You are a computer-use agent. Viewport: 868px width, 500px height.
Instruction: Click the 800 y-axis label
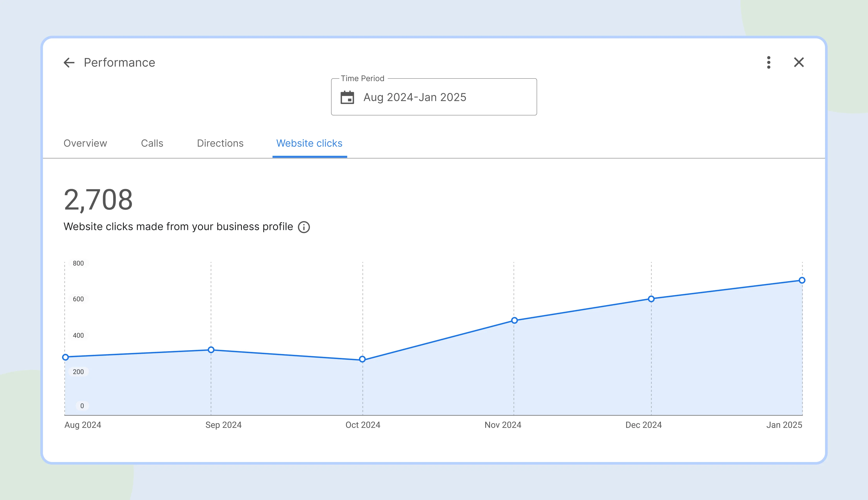tap(78, 263)
